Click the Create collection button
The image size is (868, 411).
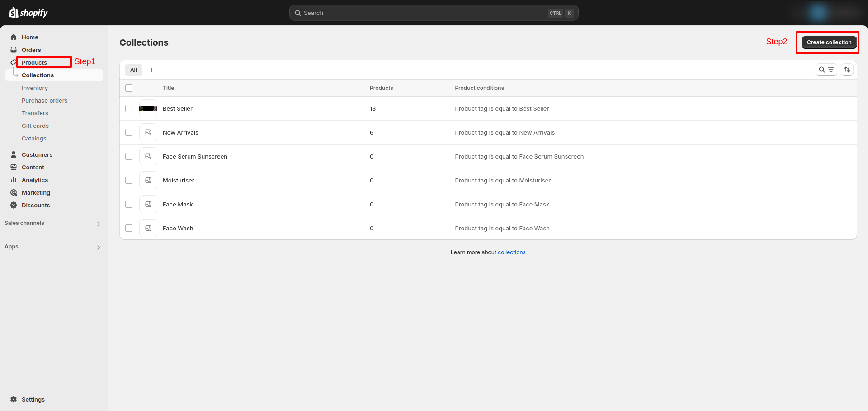coord(829,42)
